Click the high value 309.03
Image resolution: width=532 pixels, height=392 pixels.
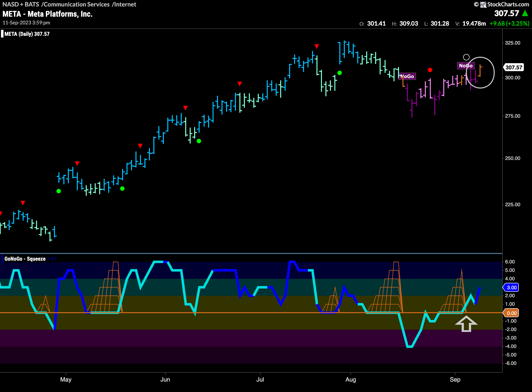(409, 24)
